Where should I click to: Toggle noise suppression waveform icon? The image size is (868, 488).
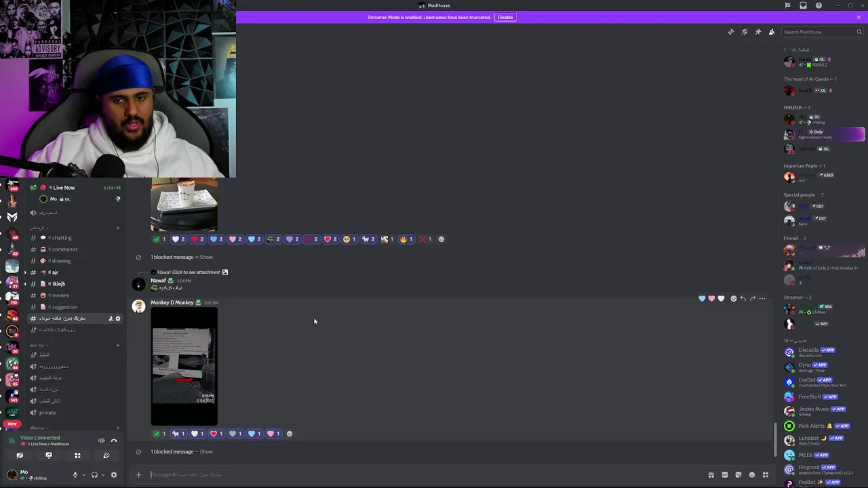tap(101, 441)
